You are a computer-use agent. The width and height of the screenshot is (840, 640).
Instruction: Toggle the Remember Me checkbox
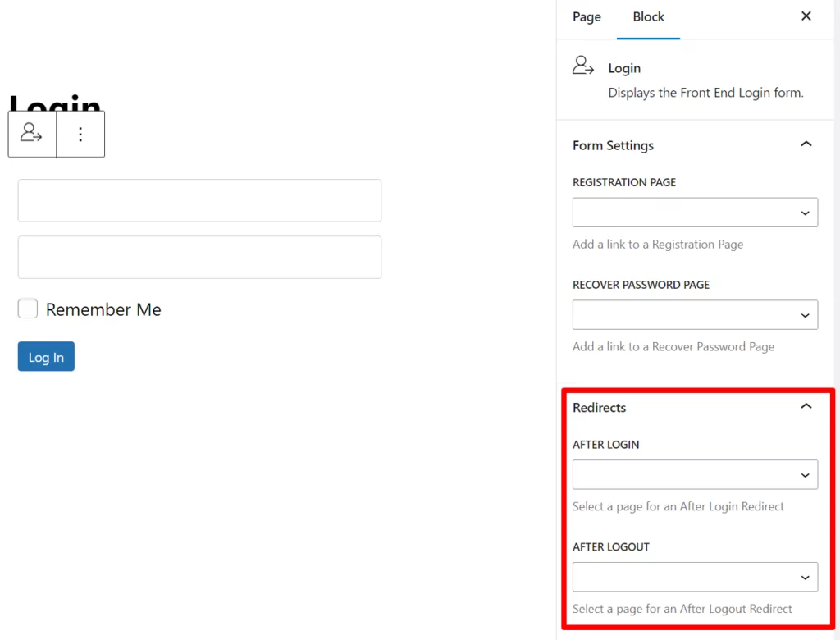pos(28,309)
